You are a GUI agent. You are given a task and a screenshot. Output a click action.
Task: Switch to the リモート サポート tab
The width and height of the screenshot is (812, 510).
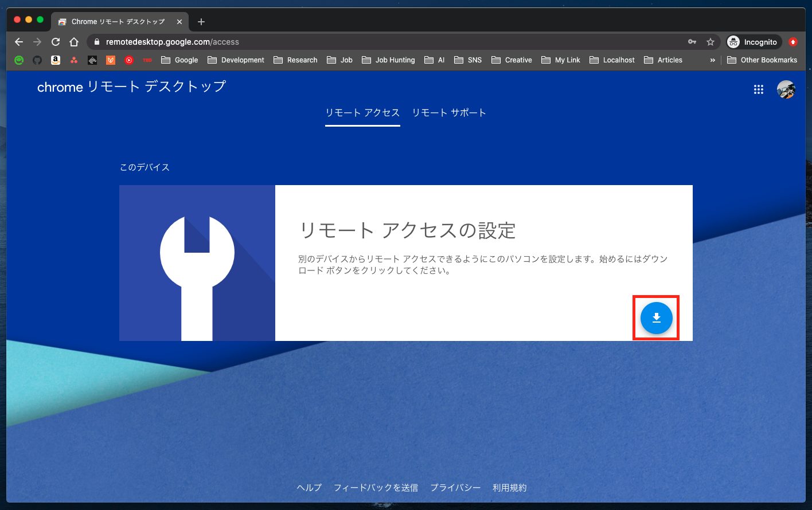click(449, 113)
